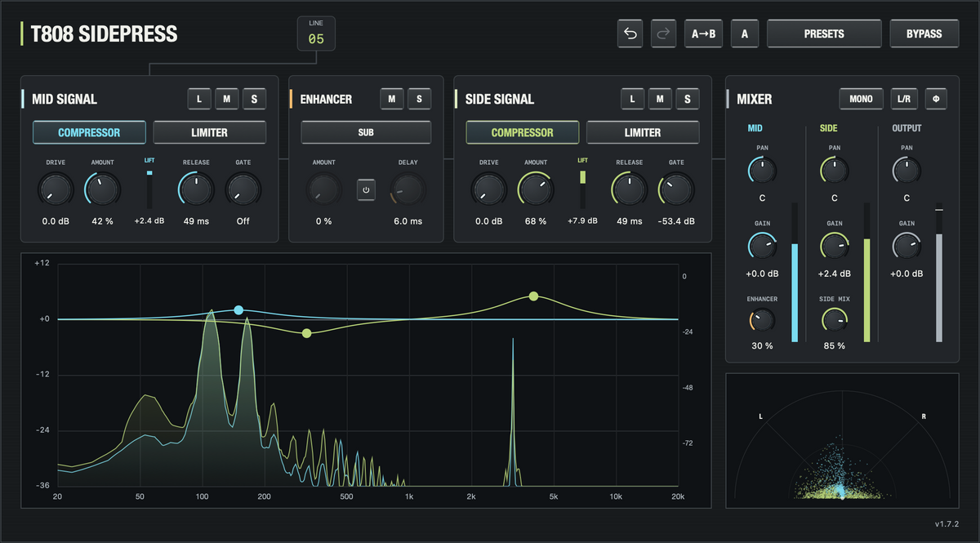Click the stereo vectorscope display

[x=842, y=442]
